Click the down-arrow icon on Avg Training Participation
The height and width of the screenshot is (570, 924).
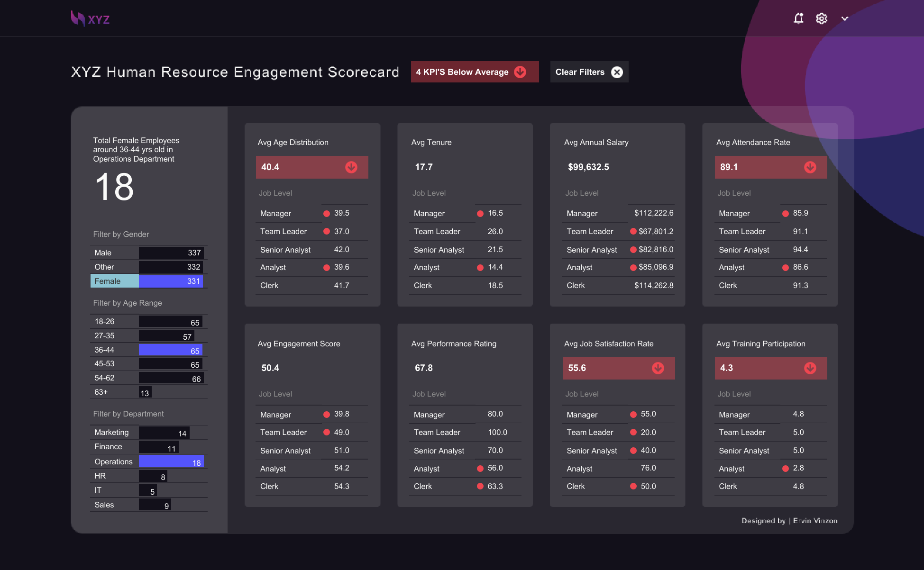click(x=810, y=368)
